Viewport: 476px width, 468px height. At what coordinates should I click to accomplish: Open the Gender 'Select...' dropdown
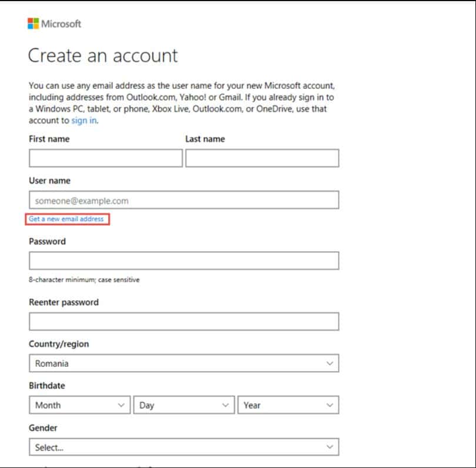(x=184, y=447)
